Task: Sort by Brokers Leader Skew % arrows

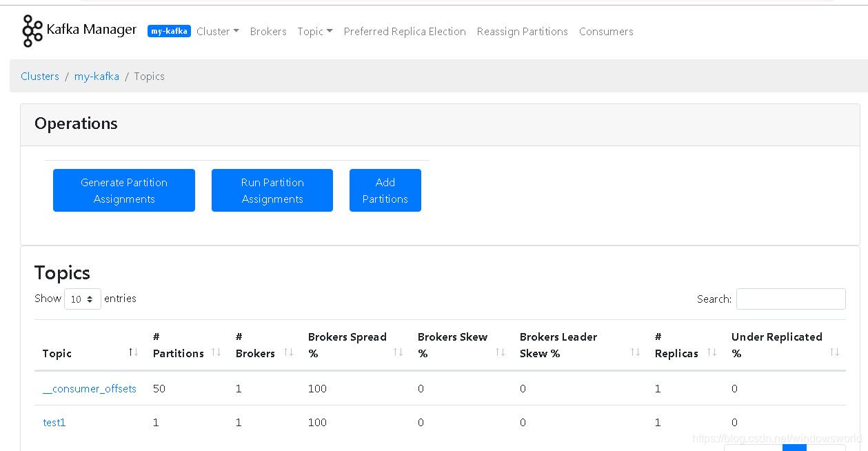Action: coord(636,352)
